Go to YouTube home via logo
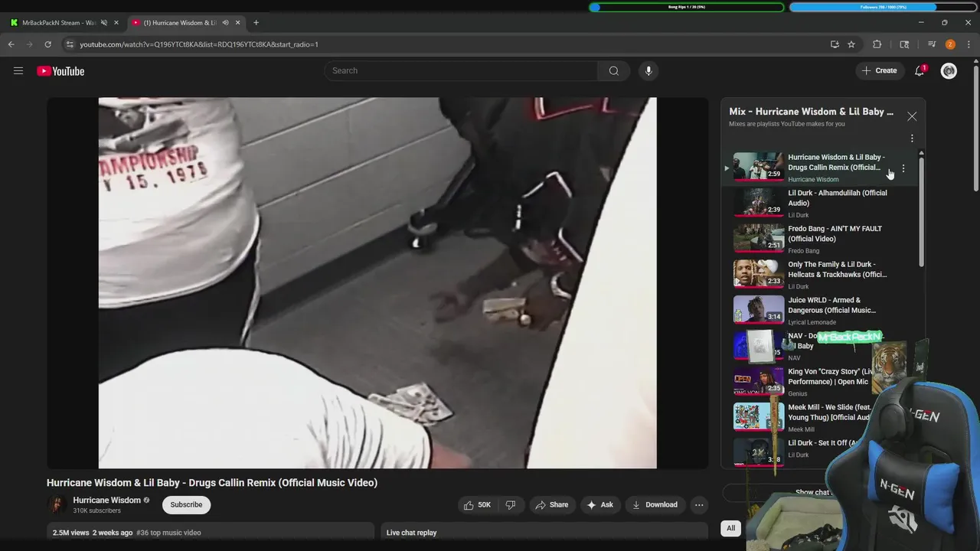980x551 pixels. 60,71
